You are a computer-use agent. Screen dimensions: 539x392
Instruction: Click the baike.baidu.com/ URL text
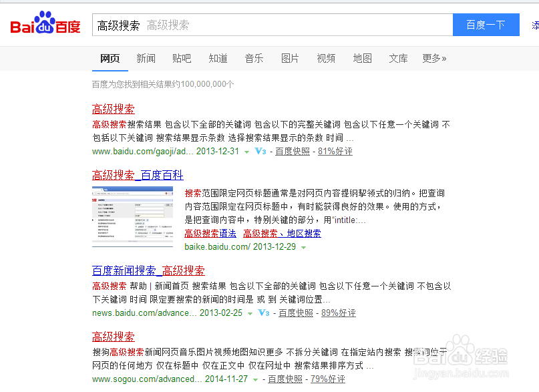pos(217,246)
